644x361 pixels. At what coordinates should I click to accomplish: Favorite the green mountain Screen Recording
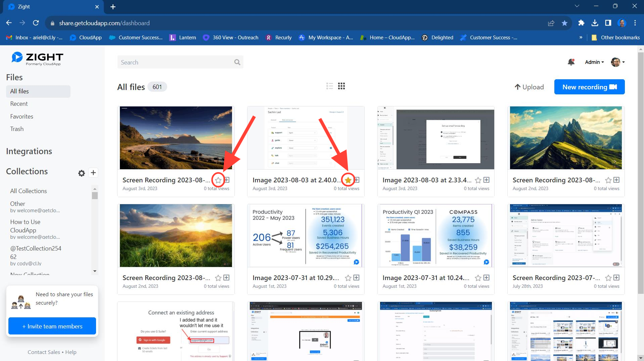pos(608,180)
